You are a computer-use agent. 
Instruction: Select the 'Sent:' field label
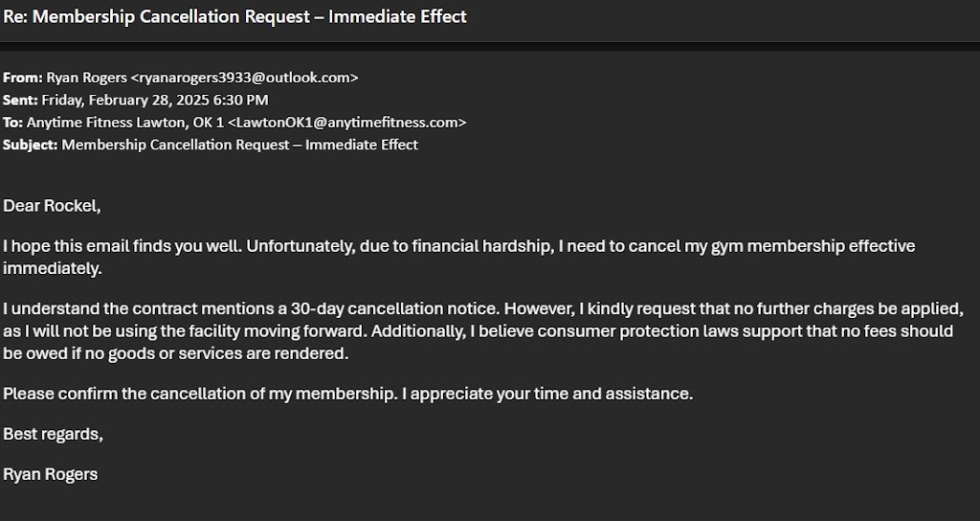tap(20, 100)
